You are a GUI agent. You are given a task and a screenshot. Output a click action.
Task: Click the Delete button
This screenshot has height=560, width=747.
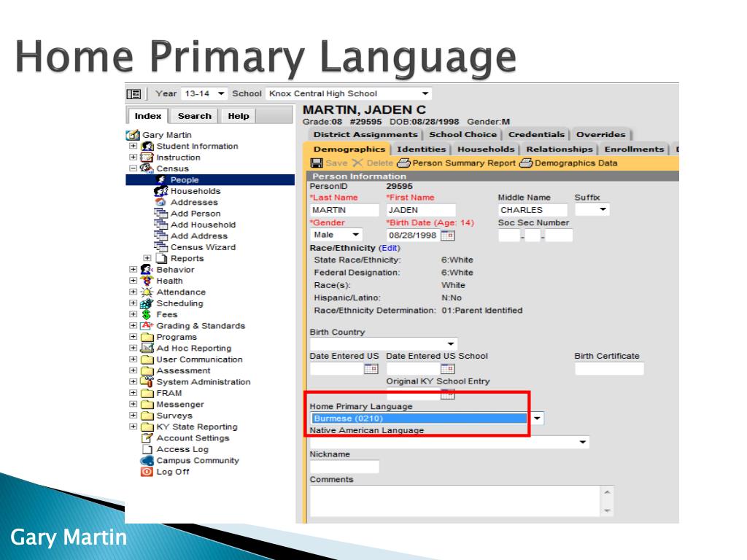pos(373,163)
